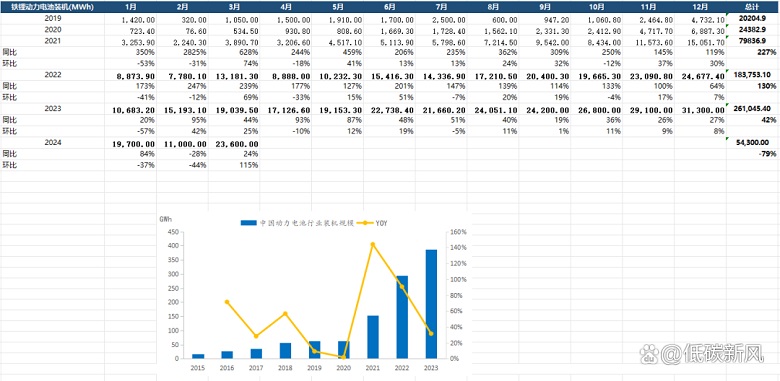This screenshot has height=381, width=780.
Task: Select the -79% cell under 2024 total
Action: tap(753, 154)
